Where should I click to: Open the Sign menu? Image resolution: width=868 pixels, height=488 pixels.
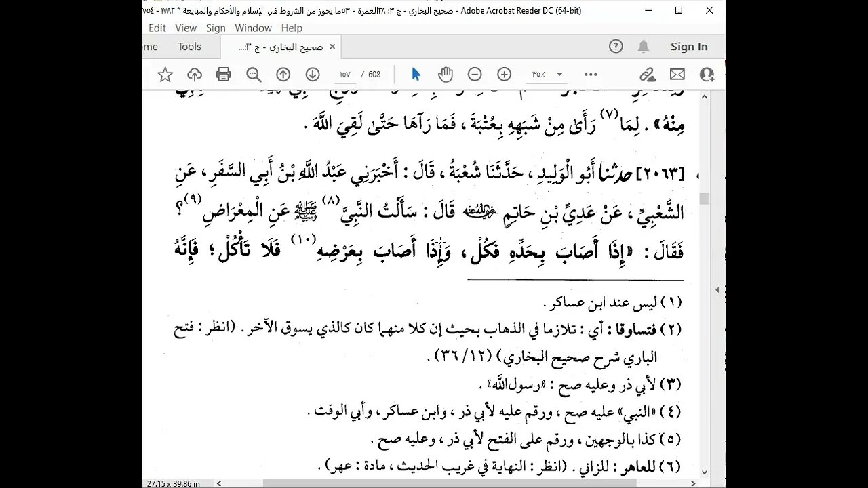point(216,28)
